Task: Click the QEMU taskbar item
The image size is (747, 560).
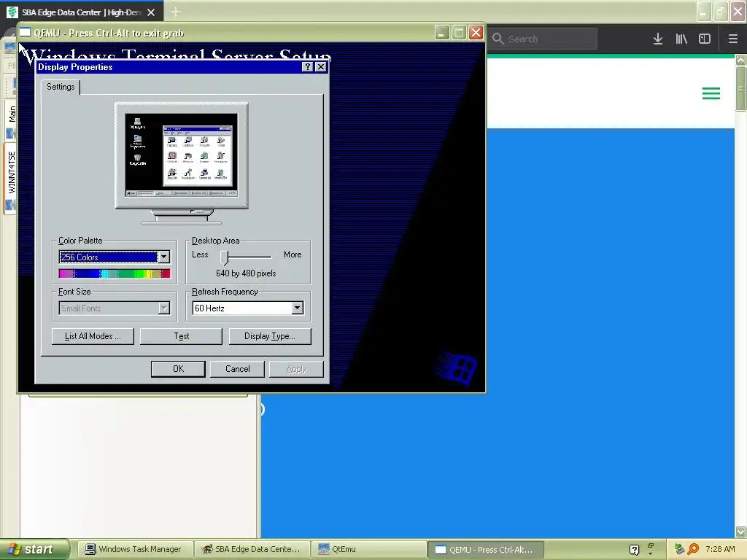Action: [x=485, y=549]
